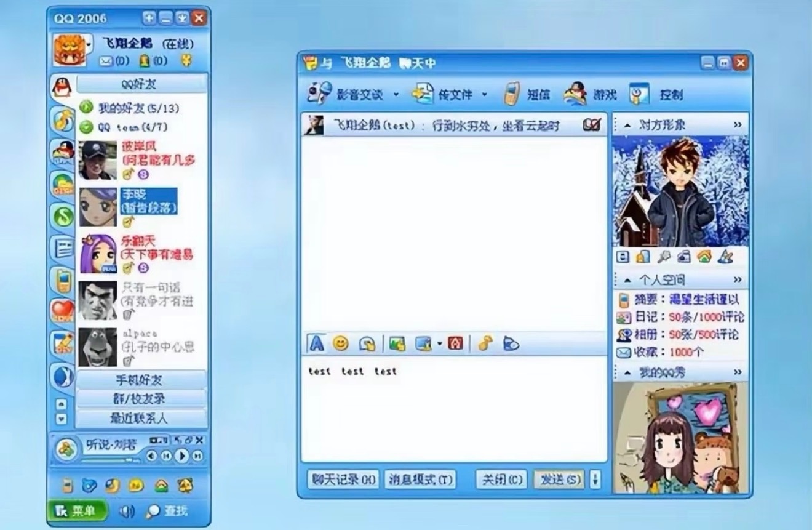Click the 消息模式(T) button
Viewport: 812px width, 530px height.
(420, 480)
